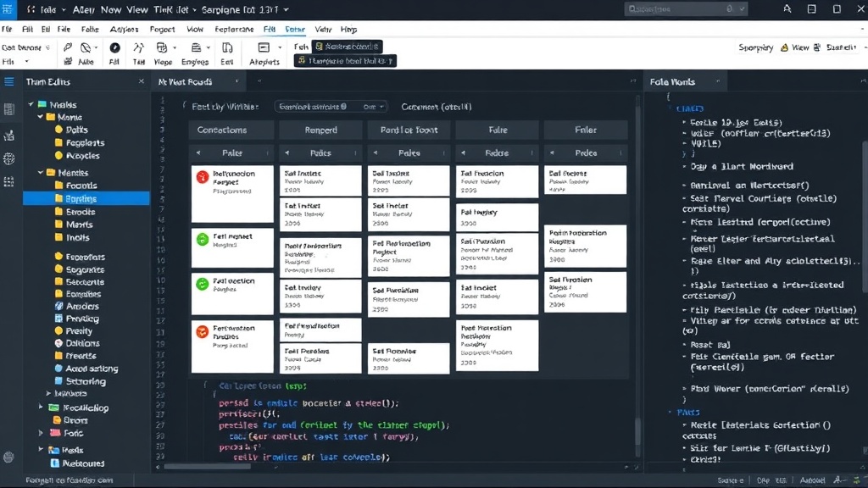This screenshot has height=488, width=868.
Task: Collapse the Monte folder node
Action: click(41, 117)
